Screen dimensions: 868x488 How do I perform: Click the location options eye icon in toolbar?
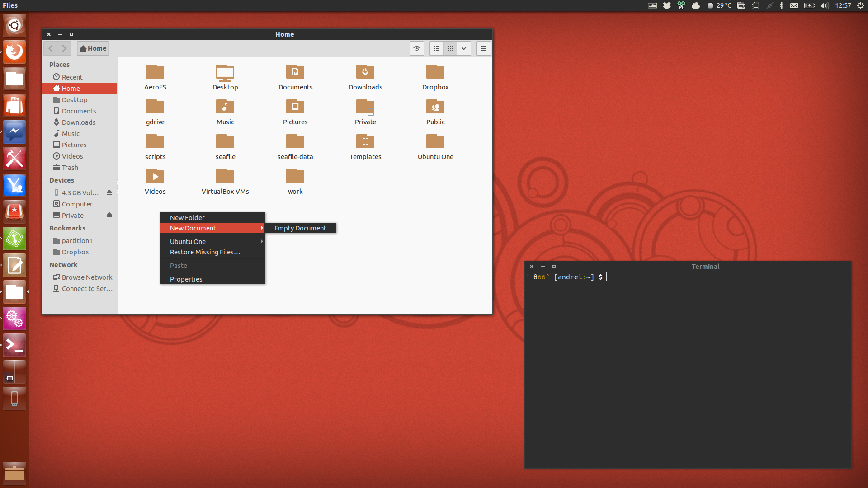pyautogui.click(x=417, y=48)
